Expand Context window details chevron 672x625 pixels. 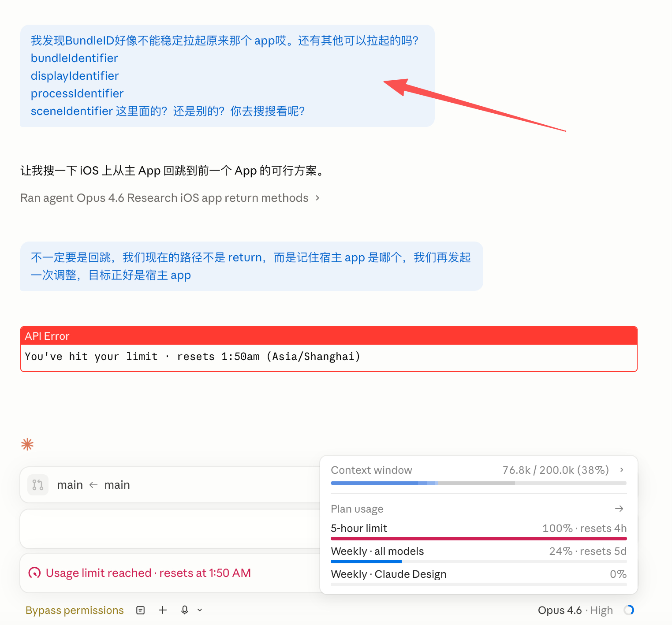pos(622,470)
